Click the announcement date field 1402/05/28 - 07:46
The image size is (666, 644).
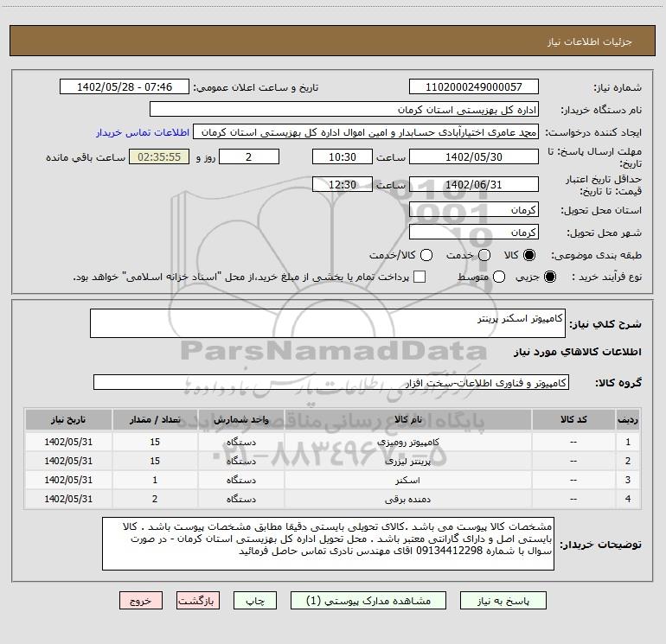pos(125,87)
